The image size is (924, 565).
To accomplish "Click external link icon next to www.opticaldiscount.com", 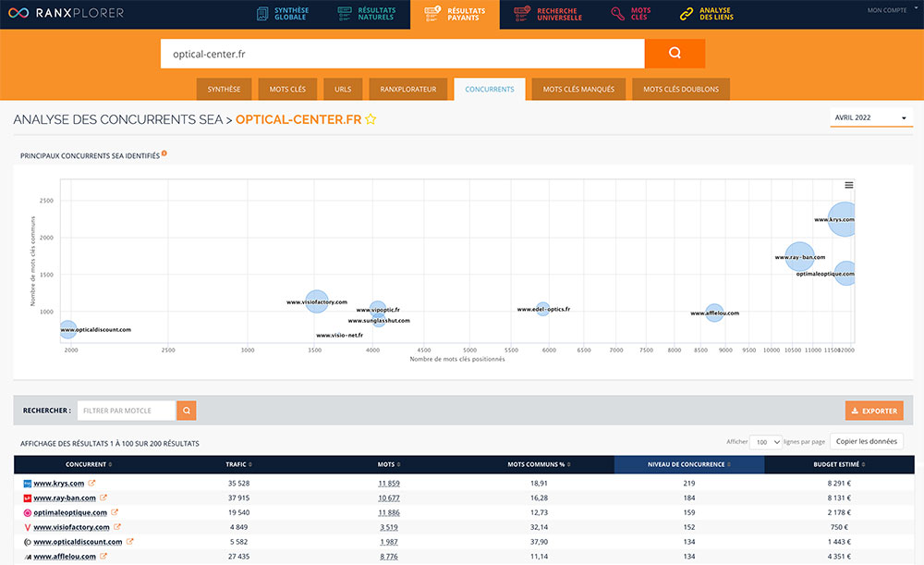I will [x=129, y=541].
